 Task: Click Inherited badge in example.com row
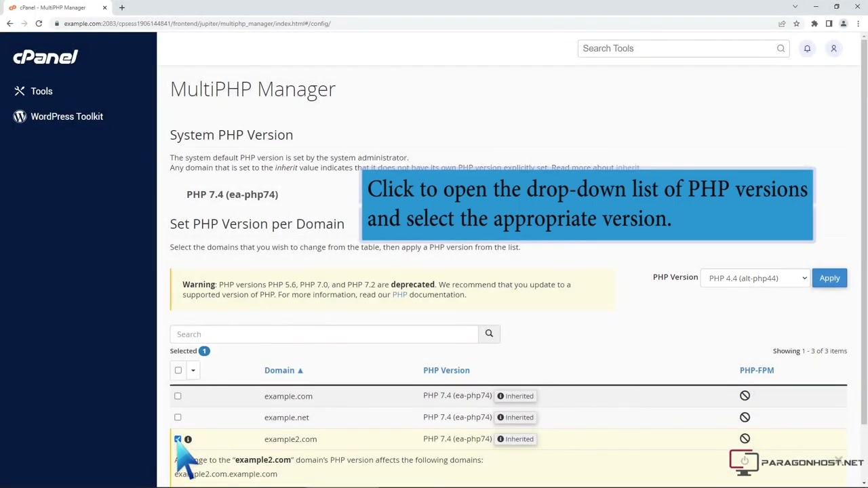click(x=515, y=396)
